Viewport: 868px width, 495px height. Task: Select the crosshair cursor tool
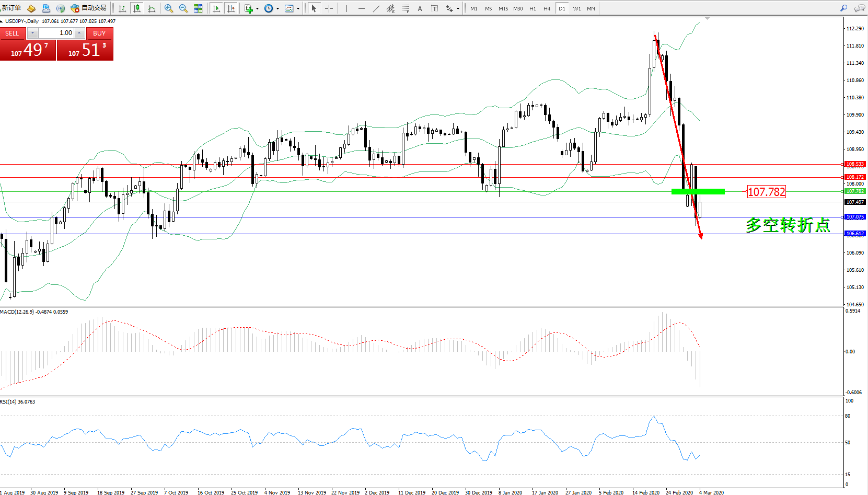coord(329,8)
